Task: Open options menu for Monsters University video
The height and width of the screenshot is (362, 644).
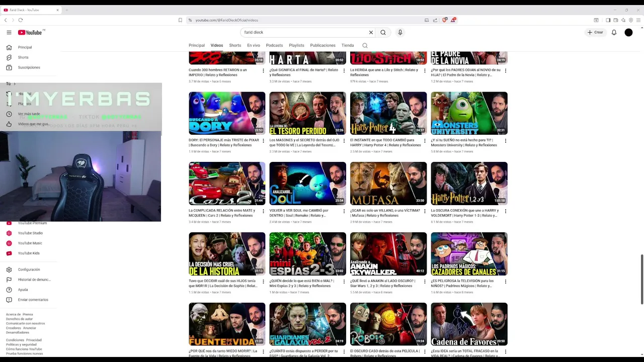Action: (x=506, y=141)
